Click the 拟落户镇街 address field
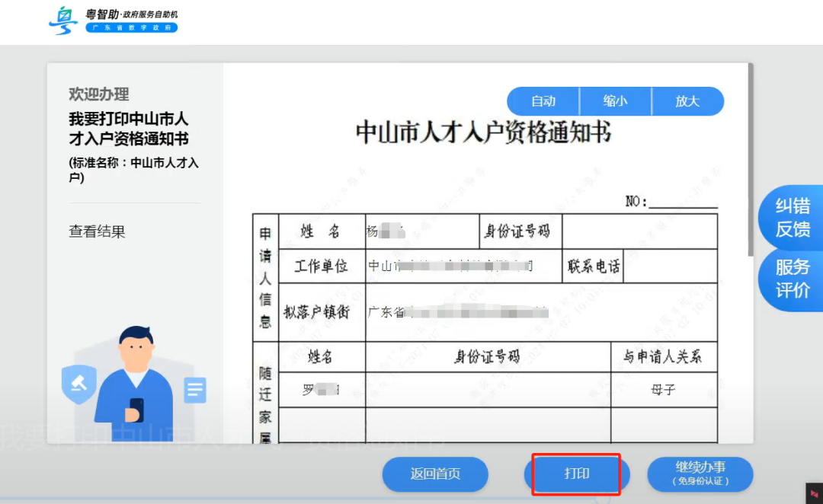The width and height of the screenshot is (823, 504). [x=457, y=314]
